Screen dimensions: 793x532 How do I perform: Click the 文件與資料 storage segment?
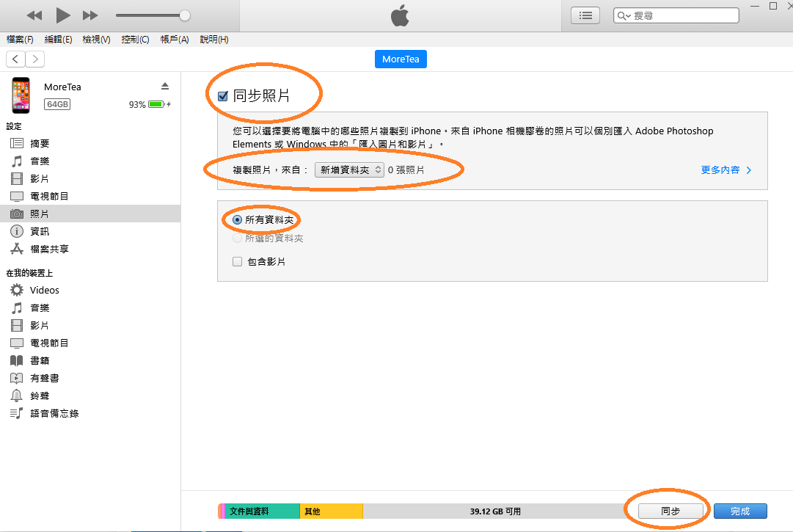click(262, 511)
